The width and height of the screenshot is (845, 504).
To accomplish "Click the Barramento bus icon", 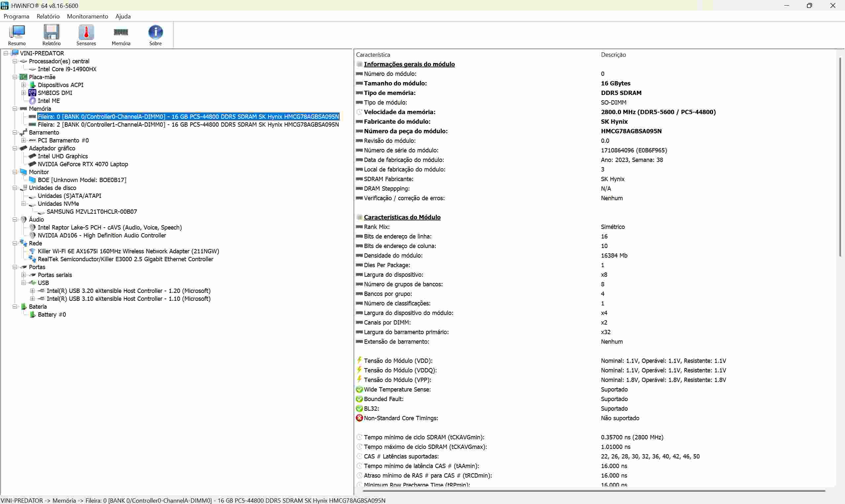I will [23, 132].
